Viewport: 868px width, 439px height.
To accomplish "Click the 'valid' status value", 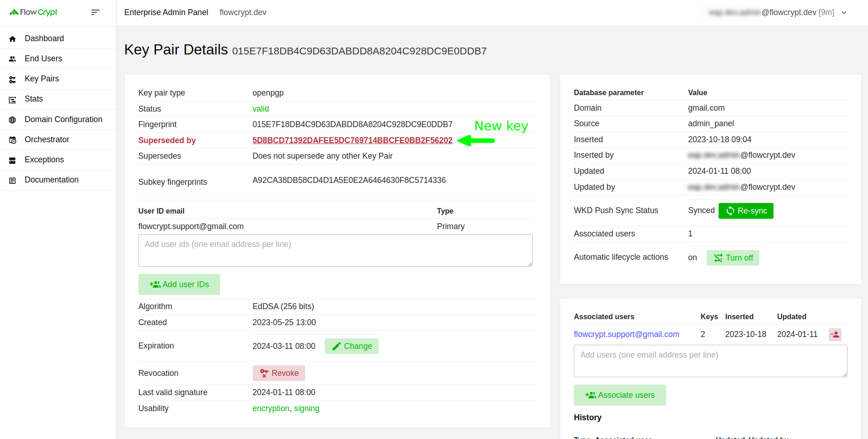I will (261, 109).
